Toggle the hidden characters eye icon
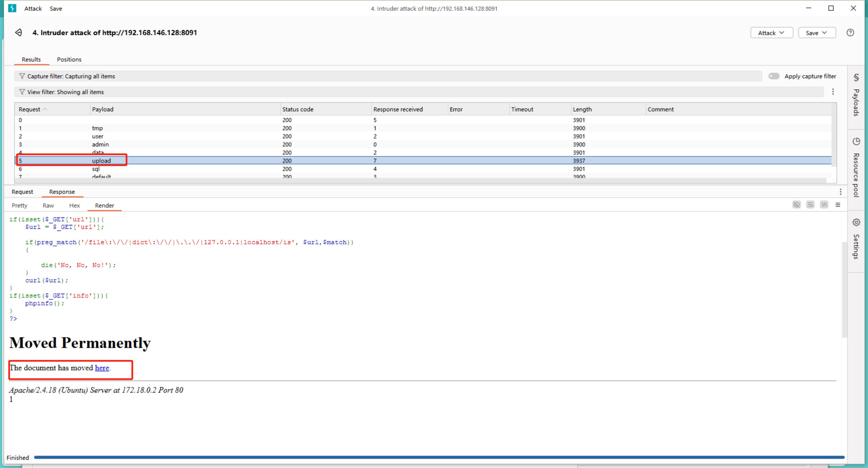868x468 pixels. [796, 205]
